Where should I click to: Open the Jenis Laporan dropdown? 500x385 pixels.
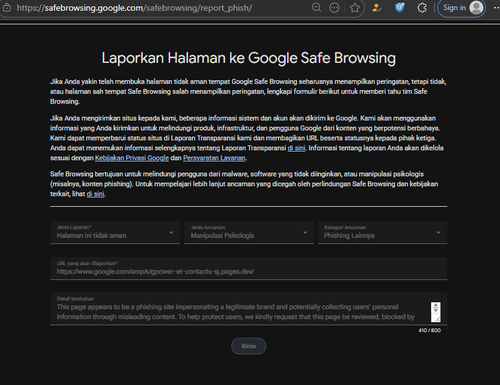115,232
